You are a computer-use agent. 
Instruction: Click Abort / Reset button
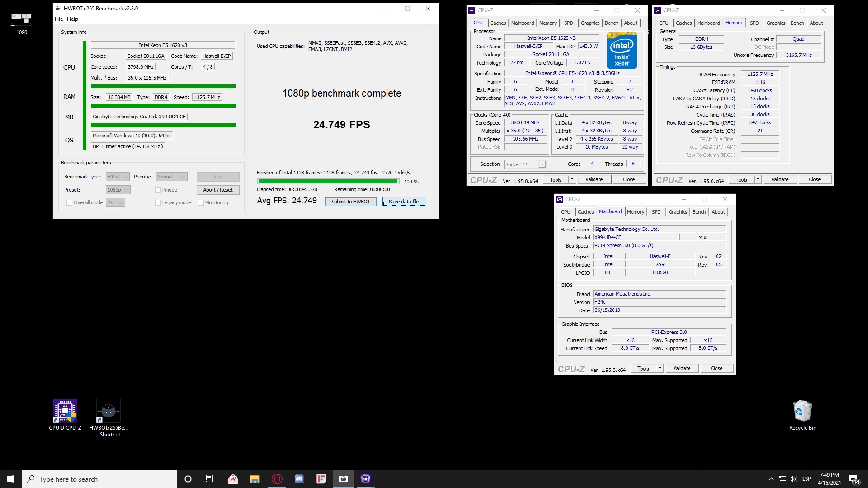click(218, 190)
